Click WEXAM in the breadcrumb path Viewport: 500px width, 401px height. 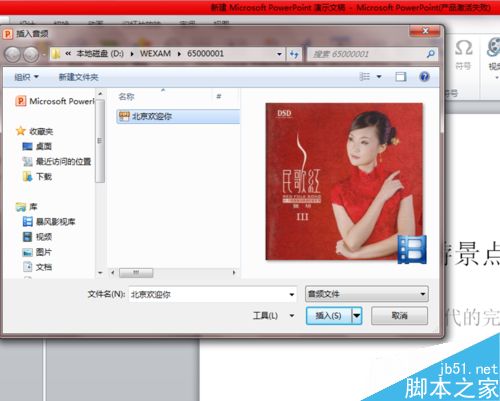(x=155, y=54)
